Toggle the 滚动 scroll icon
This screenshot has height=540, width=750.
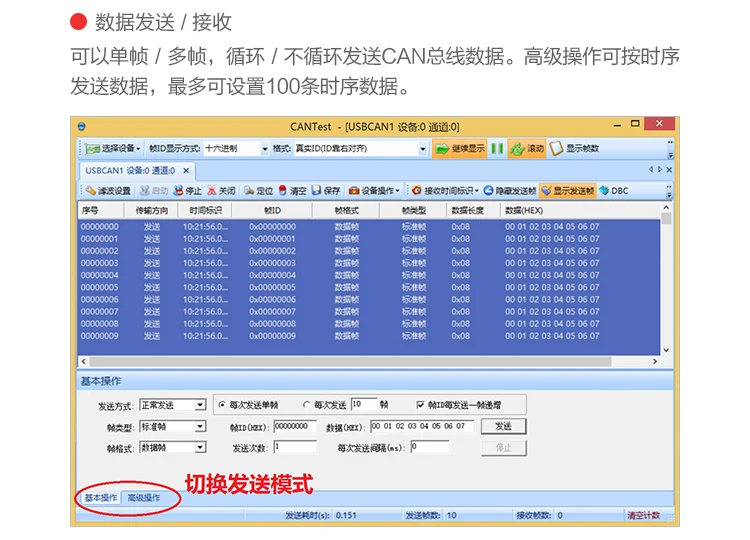click(x=517, y=149)
